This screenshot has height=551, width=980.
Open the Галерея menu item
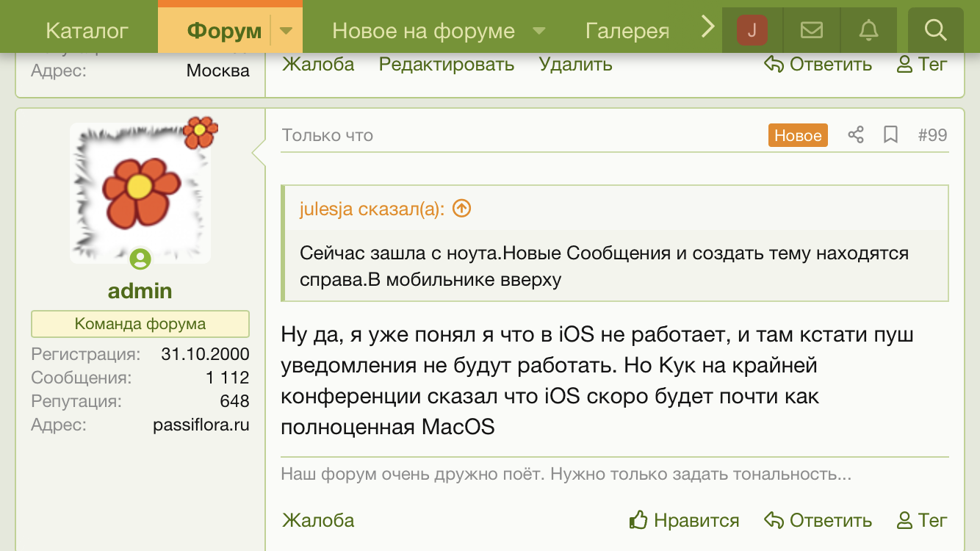click(x=627, y=31)
